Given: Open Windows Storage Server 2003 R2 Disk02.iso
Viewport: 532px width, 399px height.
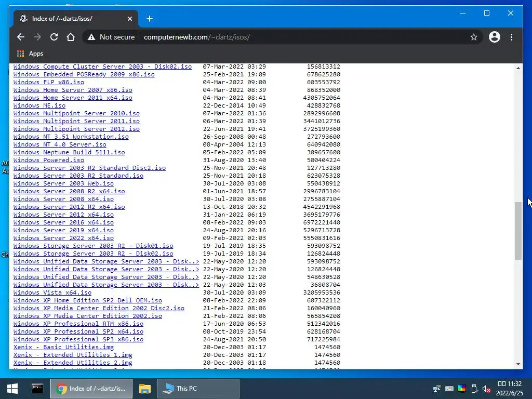Looking at the screenshot, I should point(94,254).
